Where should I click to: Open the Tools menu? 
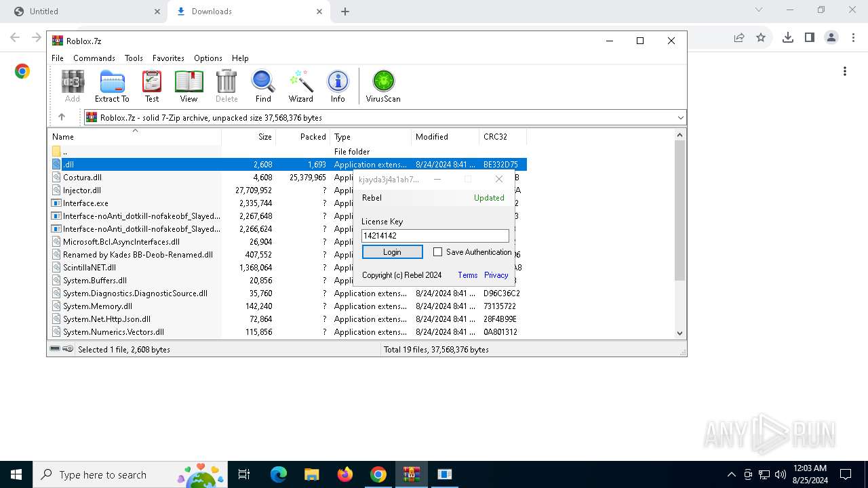pos(134,58)
